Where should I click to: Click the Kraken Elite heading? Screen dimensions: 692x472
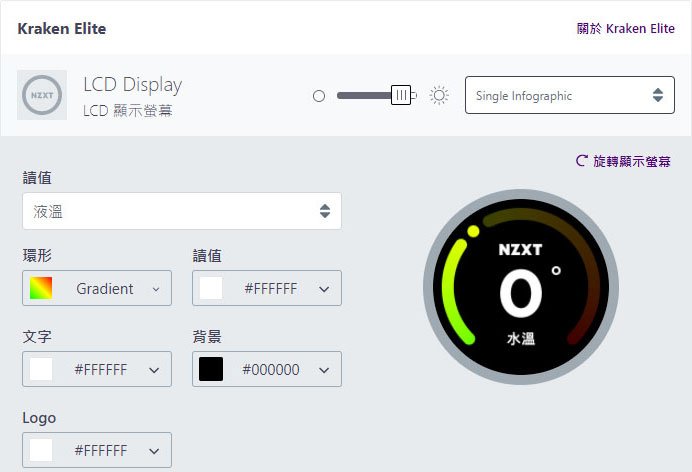[62, 29]
